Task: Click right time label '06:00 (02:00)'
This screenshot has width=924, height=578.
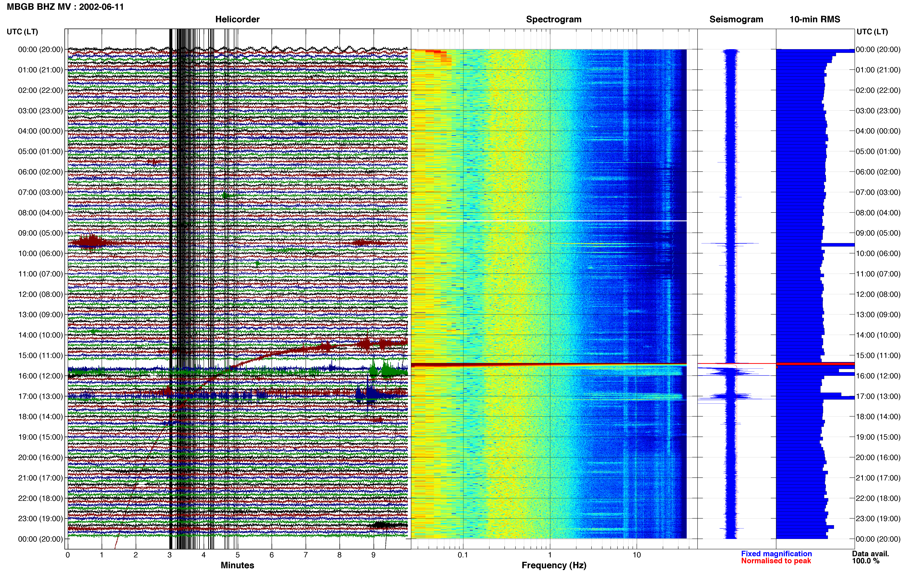Action: point(878,172)
